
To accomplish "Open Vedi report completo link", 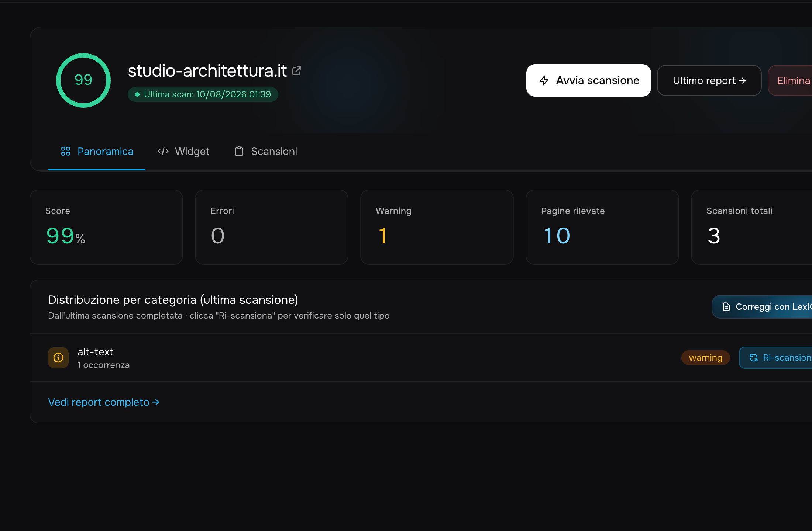I will (104, 402).
